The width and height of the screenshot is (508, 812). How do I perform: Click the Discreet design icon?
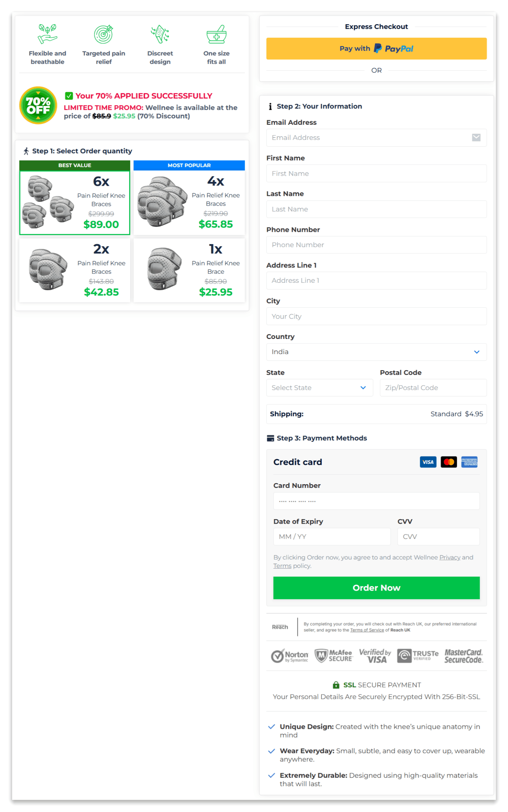click(x=160, y=34)
